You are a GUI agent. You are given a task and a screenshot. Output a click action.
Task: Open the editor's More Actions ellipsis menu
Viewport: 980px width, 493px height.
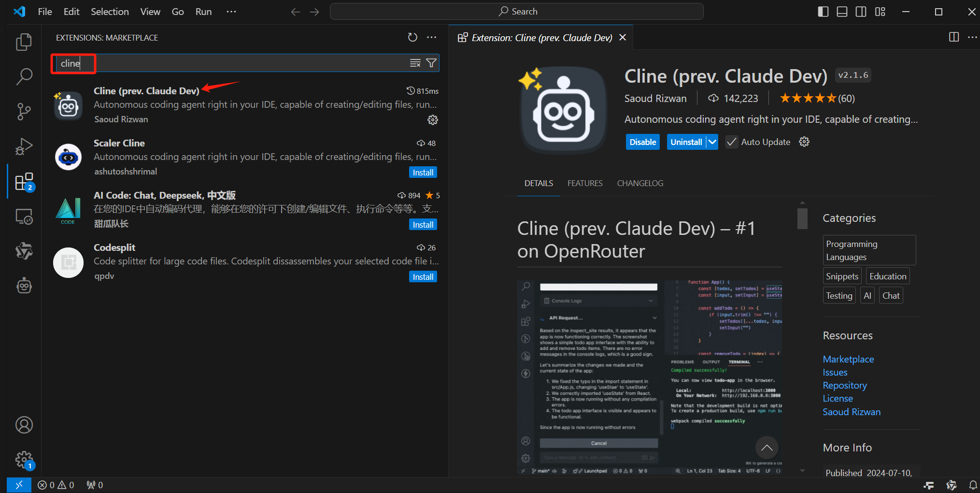[972, 37]
